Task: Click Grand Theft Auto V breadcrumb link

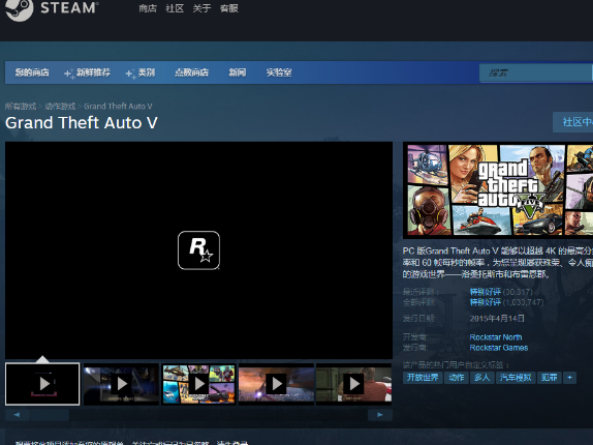Action: [x=118, y=106]
